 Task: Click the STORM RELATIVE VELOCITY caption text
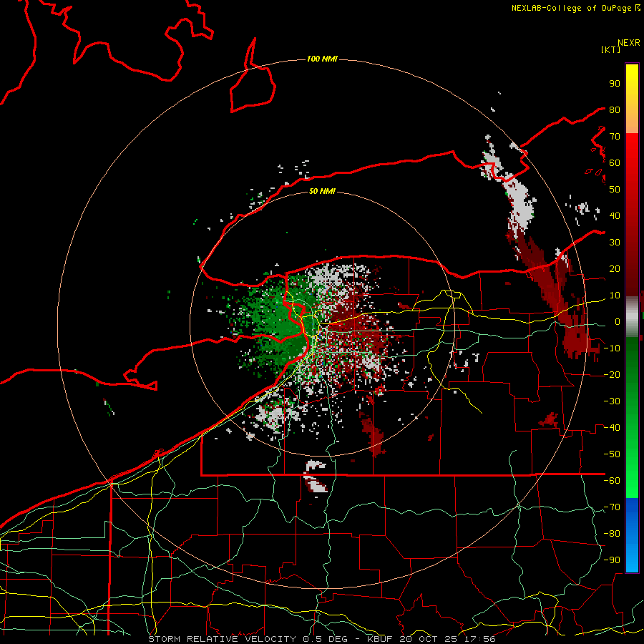(x=224, y=639)
